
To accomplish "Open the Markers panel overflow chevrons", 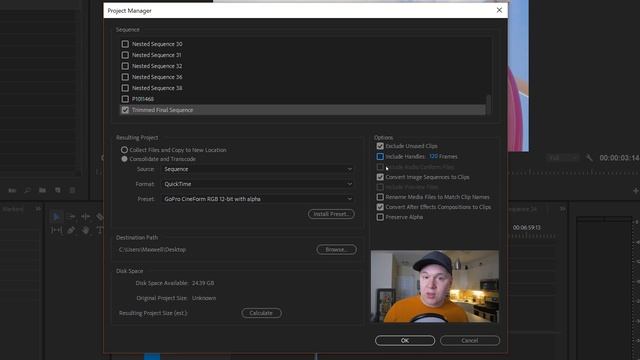I will (x=38, y=209).
